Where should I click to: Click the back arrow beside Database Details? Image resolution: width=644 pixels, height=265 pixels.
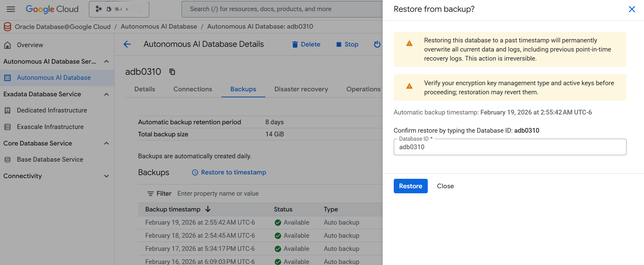(127, 44)
